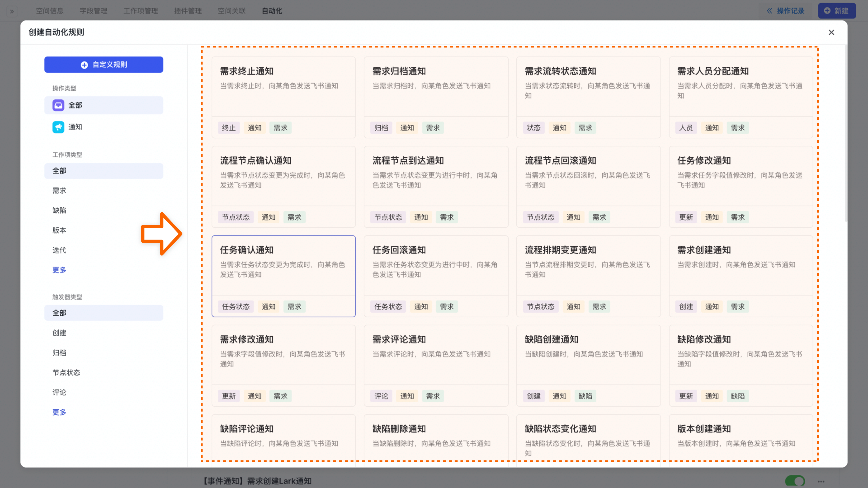Choose the 缺陷评论通知 template card
868x488 pixels.
[x=283, y=441]
